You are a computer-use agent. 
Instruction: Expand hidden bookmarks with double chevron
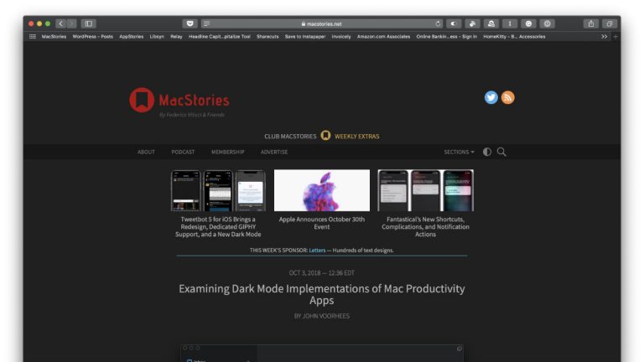(x=604, y=37)
